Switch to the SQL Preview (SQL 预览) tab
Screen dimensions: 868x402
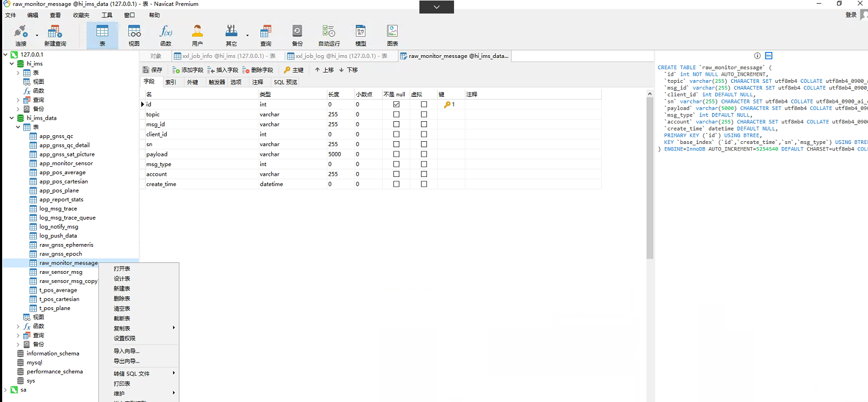point(285,82)
